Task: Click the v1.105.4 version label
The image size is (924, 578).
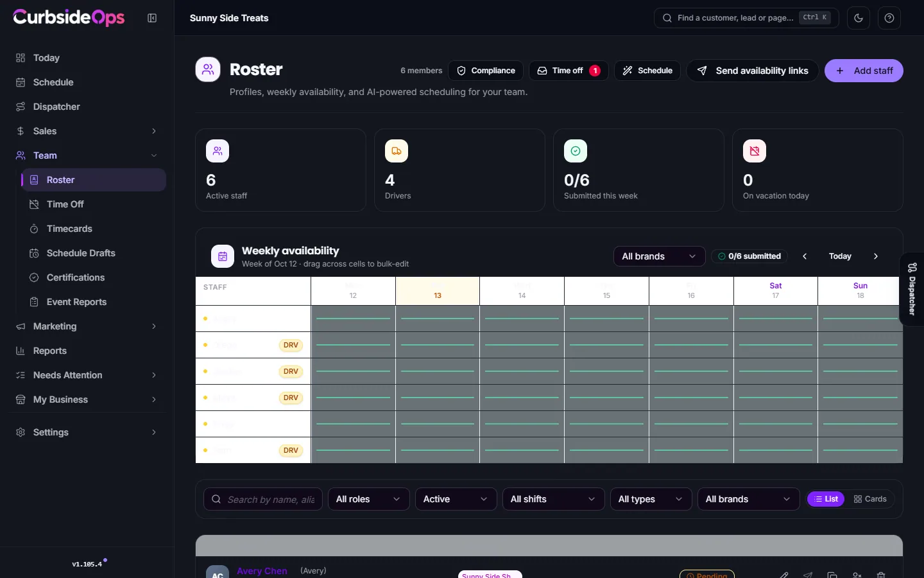Action: 87,564
